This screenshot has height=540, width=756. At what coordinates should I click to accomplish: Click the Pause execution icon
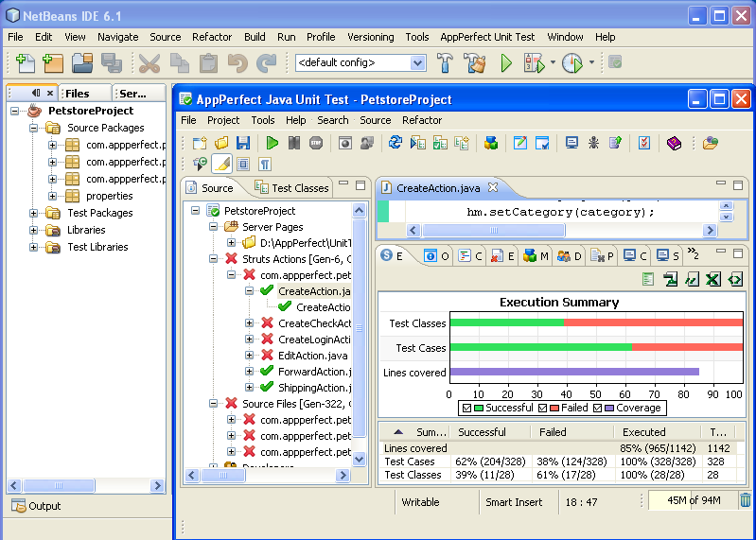coord(294,143)
